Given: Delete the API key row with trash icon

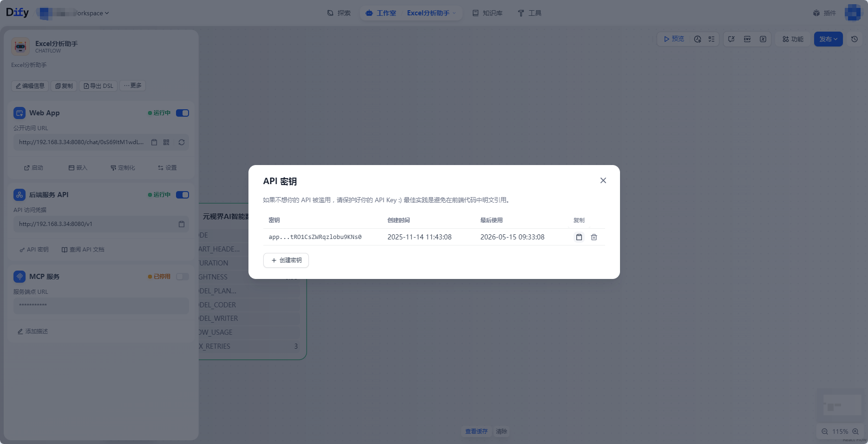Looking at the screenshot, I should tap(594, 237).
